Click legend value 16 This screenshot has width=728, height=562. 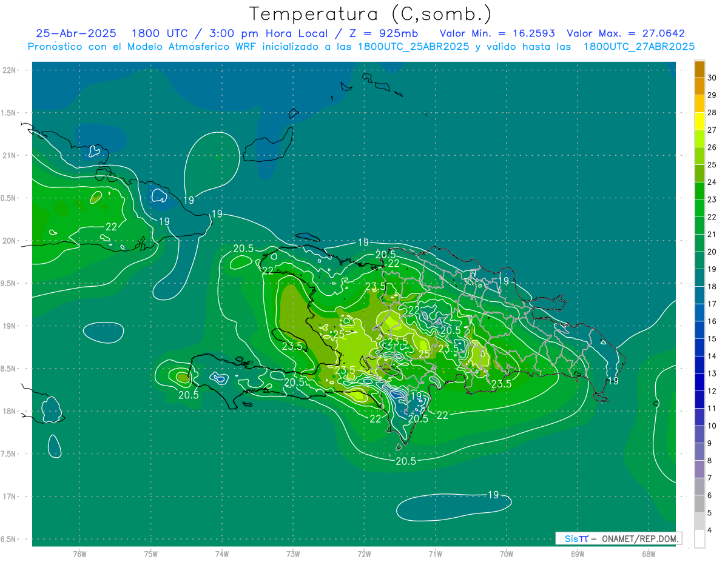pyautogui.click(x=712, y=321)
